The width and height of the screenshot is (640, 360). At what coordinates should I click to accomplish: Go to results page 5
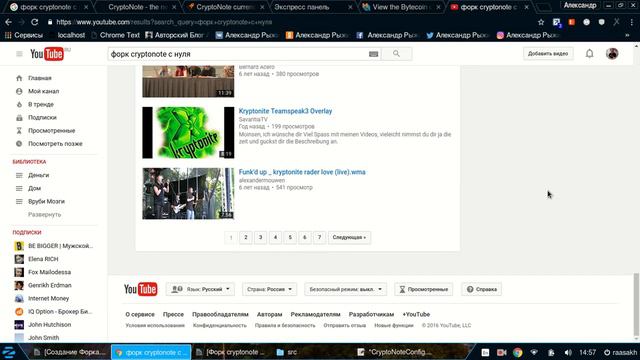[x=290, y=237]
